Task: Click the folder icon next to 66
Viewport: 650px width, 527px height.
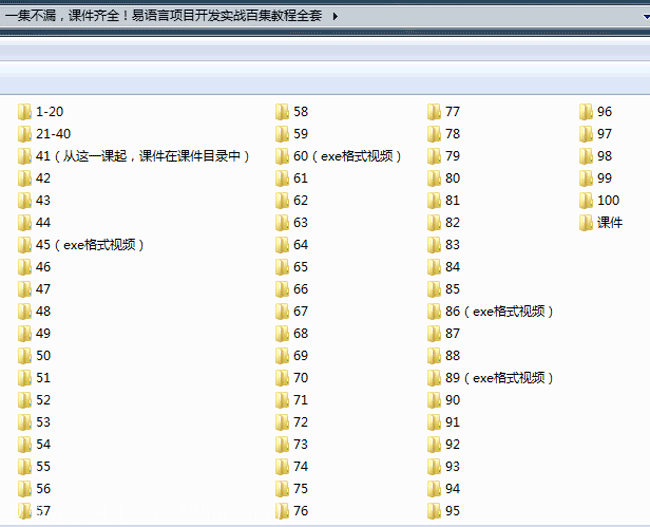Action: (282, 289)
